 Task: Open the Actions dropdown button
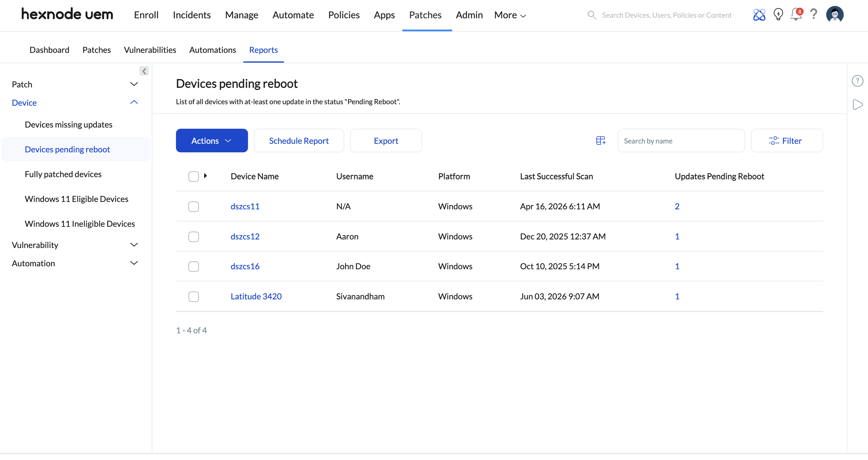pos(212,141)
